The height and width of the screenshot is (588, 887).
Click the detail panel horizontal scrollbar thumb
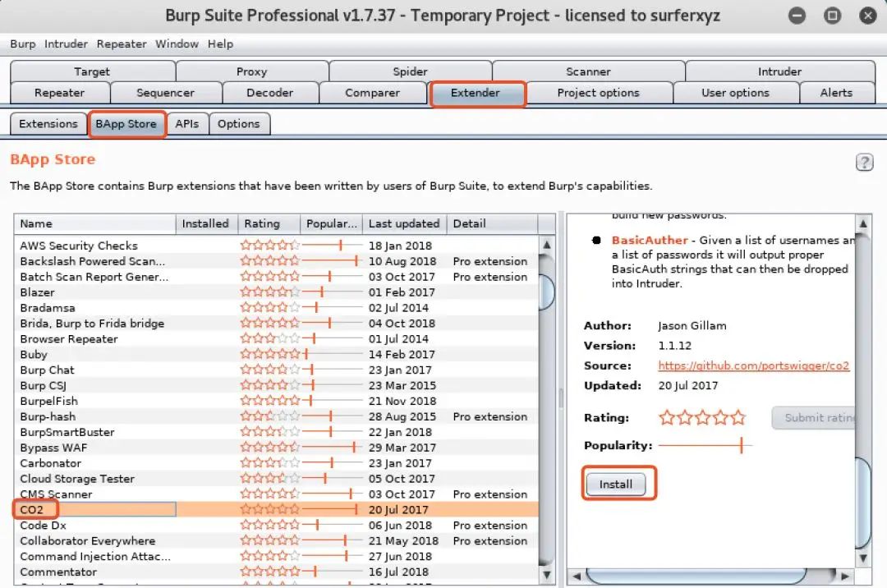[697, 577]
